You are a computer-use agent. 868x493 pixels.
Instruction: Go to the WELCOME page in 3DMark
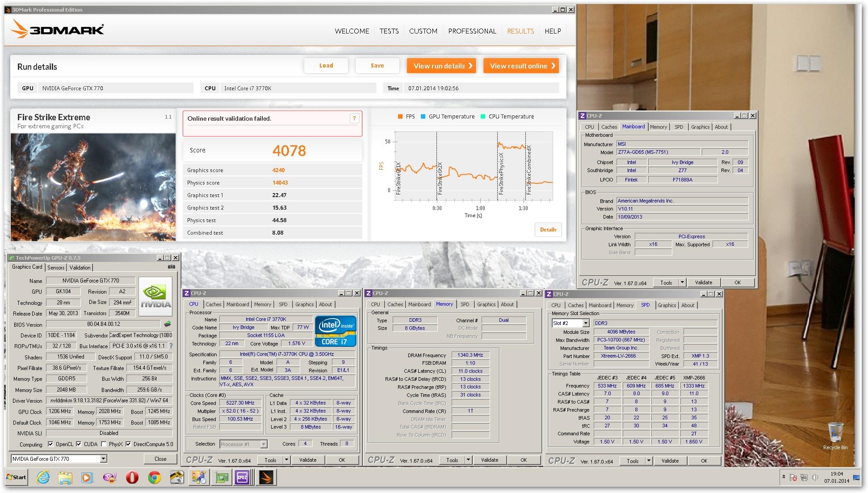click(x=352, y=31)
